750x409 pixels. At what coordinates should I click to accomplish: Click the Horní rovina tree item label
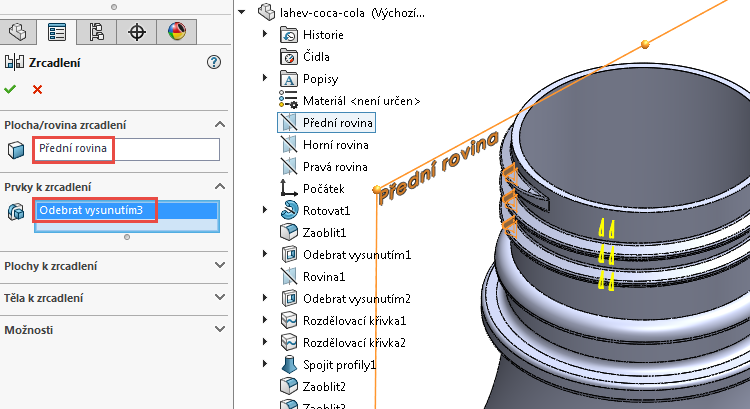336,145
